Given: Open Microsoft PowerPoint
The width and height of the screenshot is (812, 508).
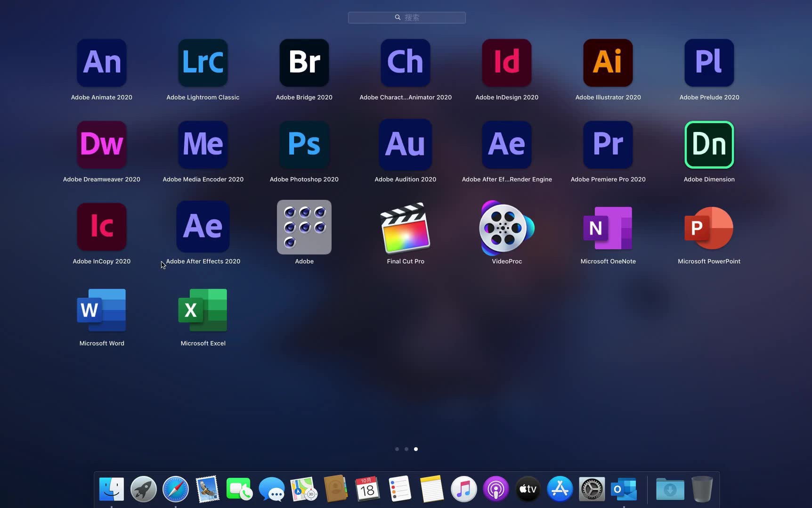Looking at the screenshot, I should pos(709,228).
